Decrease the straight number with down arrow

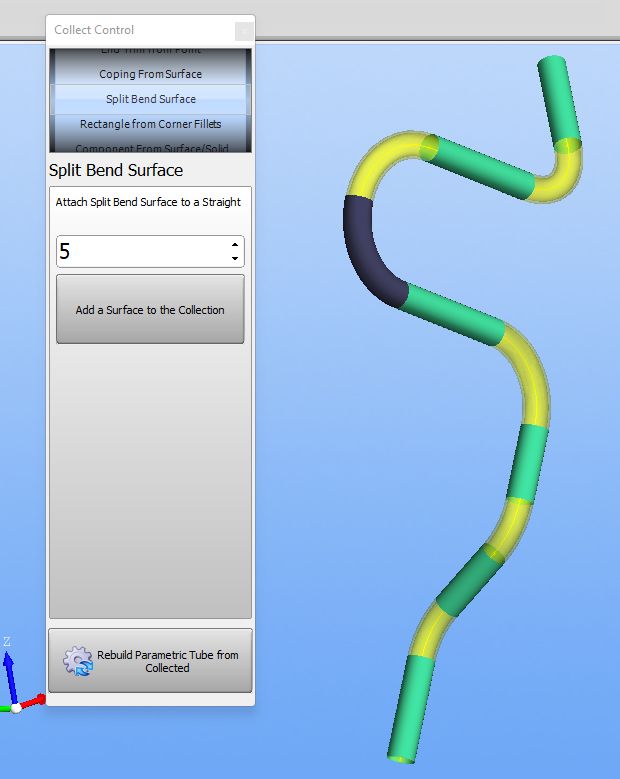point(234,259)
